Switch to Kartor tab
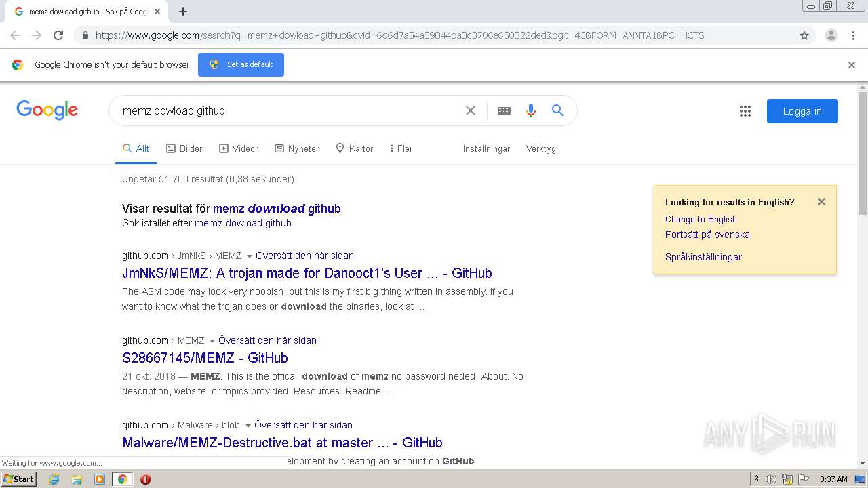The image size is (868, 488). click(x=354, y=148)
